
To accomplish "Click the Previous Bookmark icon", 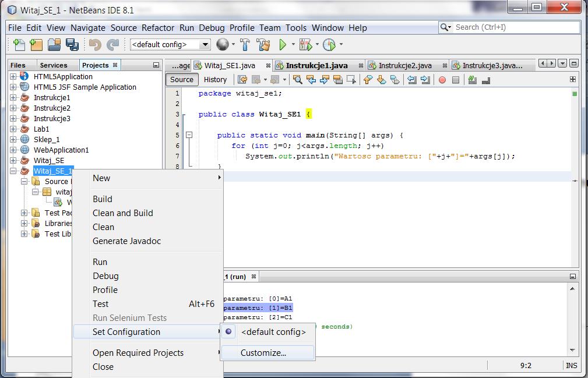I will pos(368,79).
